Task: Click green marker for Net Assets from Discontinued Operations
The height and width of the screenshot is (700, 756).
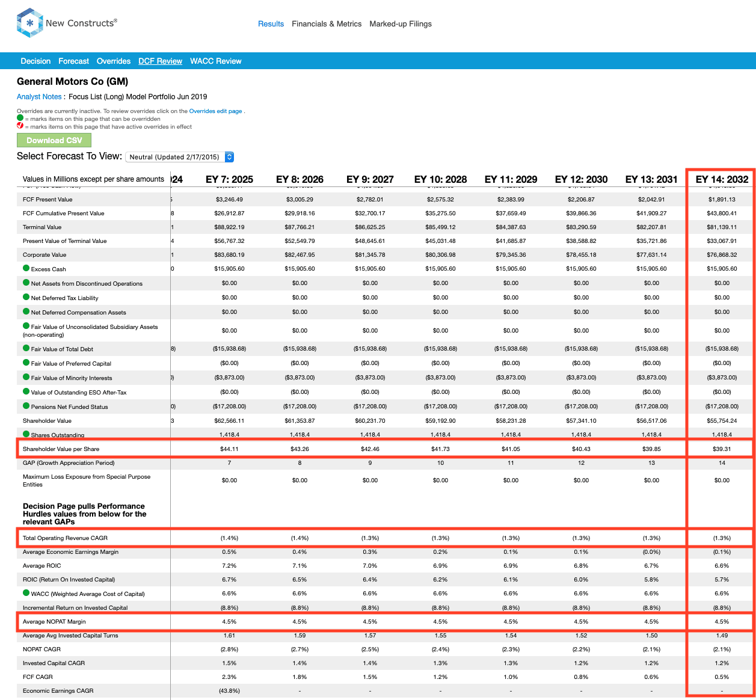Action: pyautogui.click(x=26, y=283)
